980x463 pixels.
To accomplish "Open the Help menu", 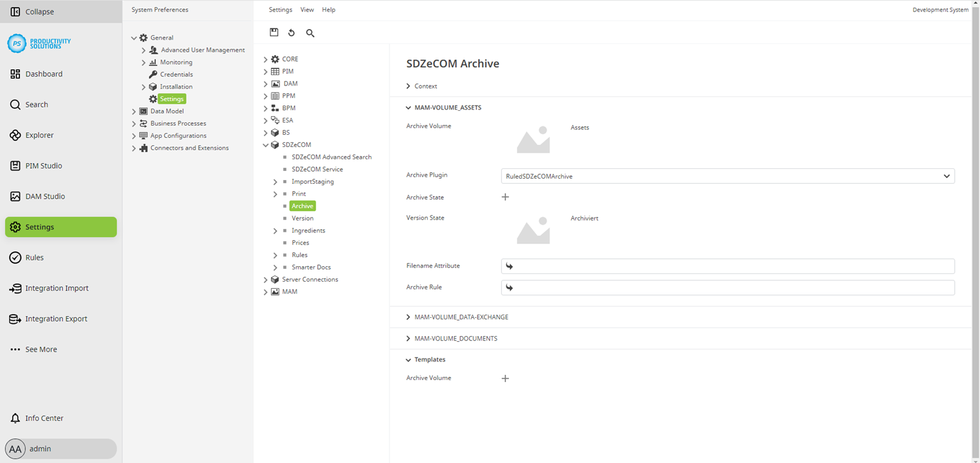I will coord(329,9).
